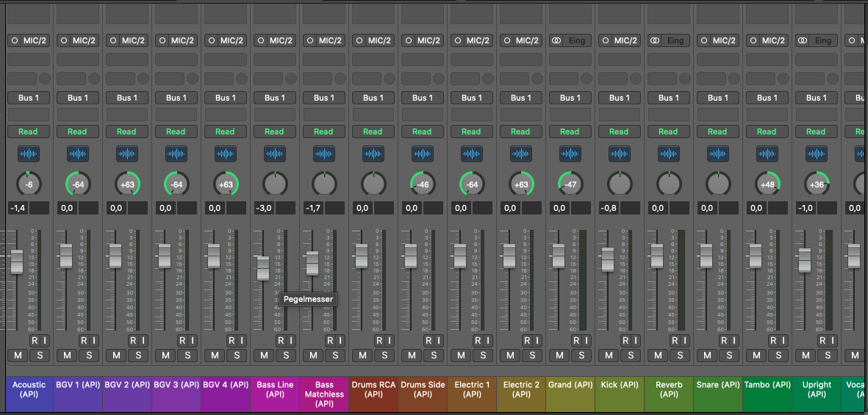Click BGV 1 channel's waveform icon
Viewport: 868px width, 415px height.
[78, 154]
